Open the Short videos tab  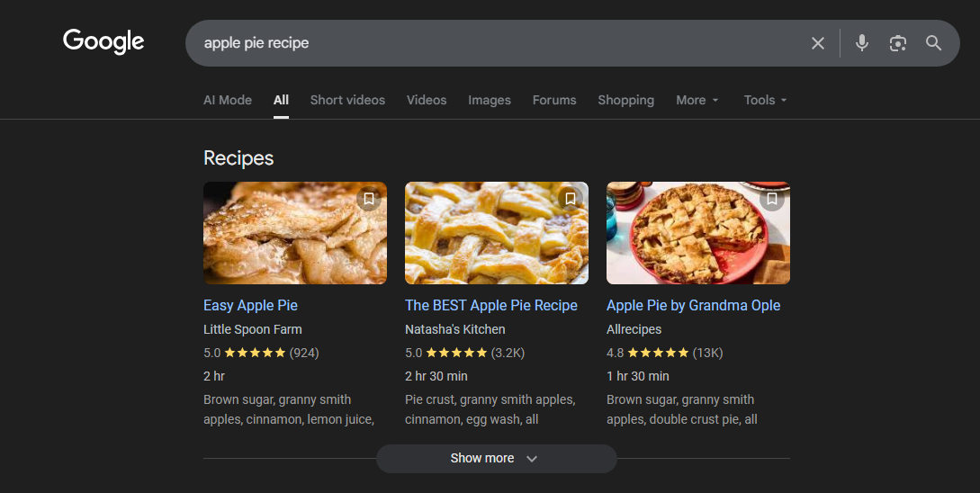pyautogui.click(x=347, y=100)
